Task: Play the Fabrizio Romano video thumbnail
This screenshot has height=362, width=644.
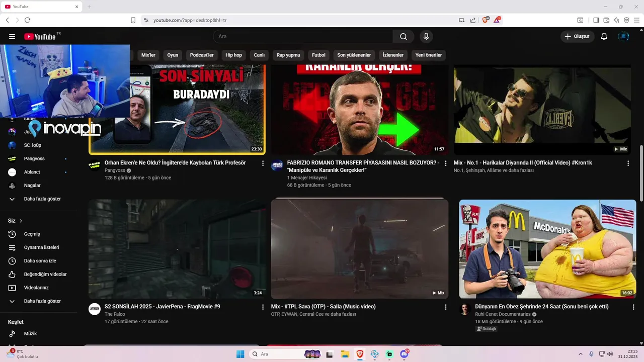Action: 360,110
